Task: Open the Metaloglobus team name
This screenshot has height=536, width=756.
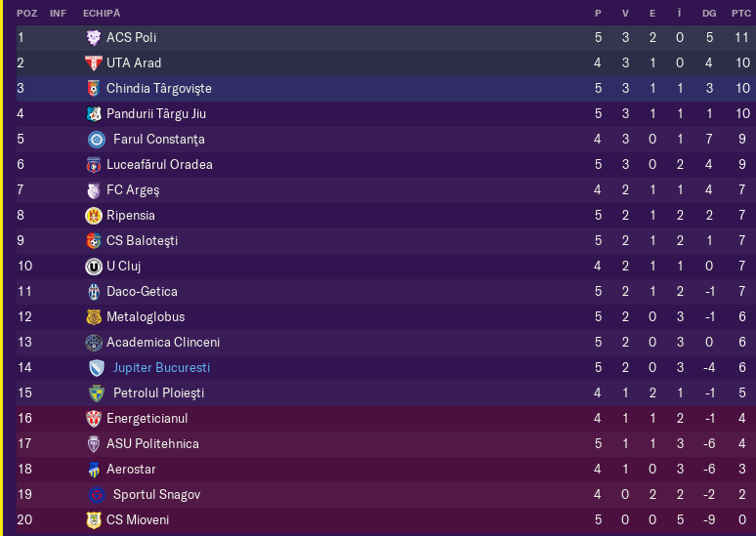Action: pos(146,317)
